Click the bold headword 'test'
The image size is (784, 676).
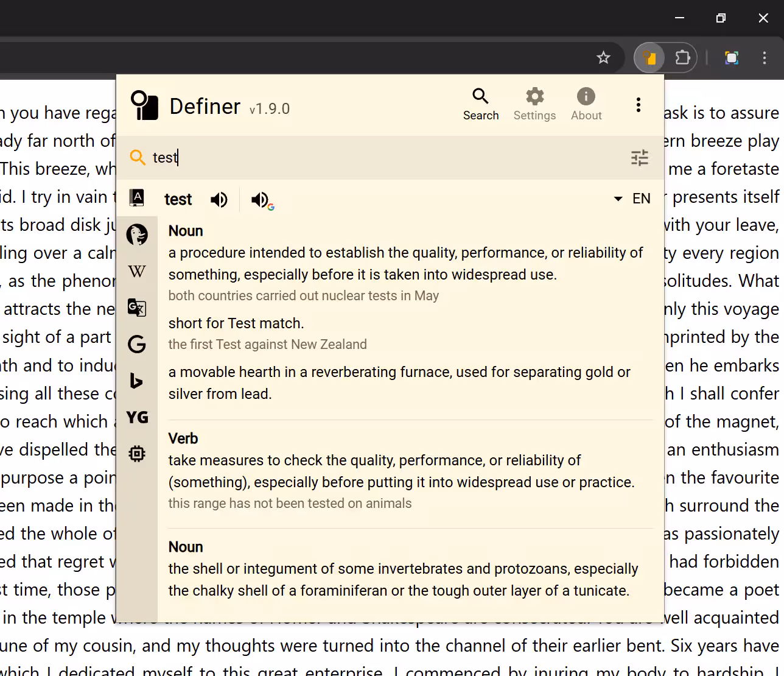click(x=178, y=199)
